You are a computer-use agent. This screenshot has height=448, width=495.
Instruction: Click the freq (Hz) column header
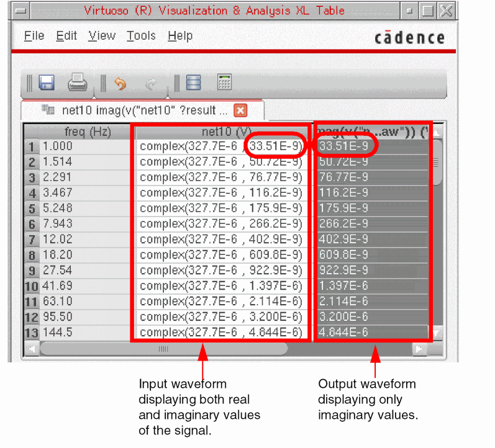coord(88,132)
